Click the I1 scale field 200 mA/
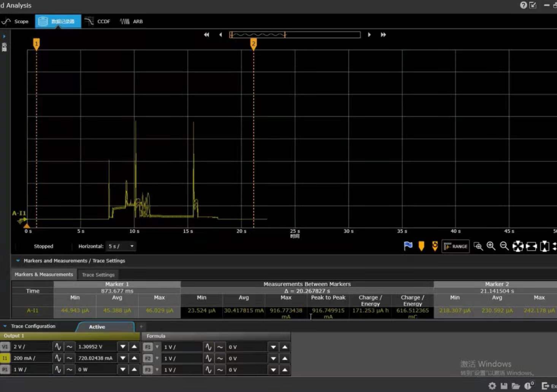The height and width of the screenshot is (392, 557). click(x=31, y=358)
